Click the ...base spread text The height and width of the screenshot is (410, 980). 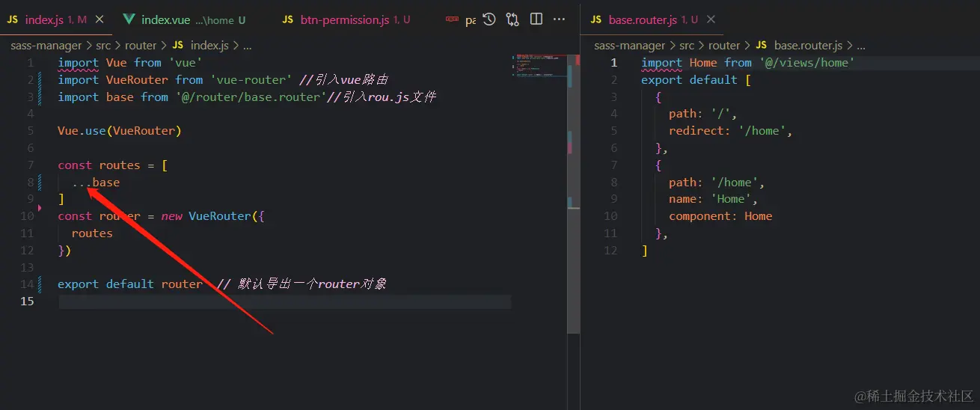click(x=96, y=183)
